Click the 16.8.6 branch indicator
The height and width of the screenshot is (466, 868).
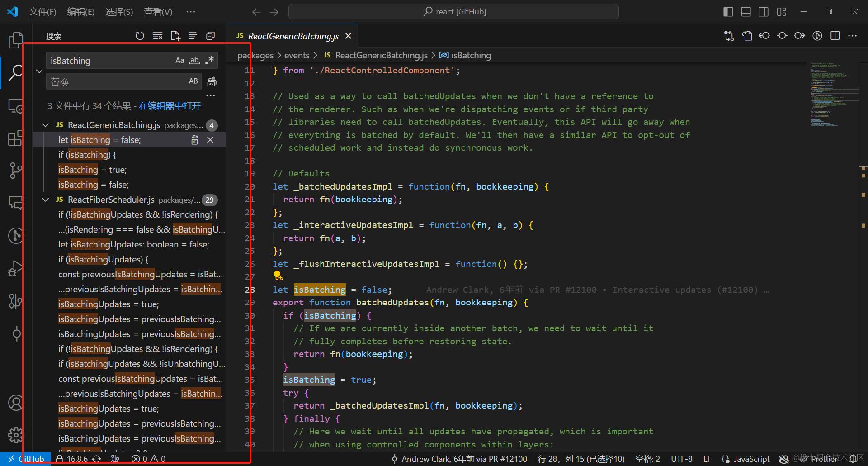coord(72,459)
